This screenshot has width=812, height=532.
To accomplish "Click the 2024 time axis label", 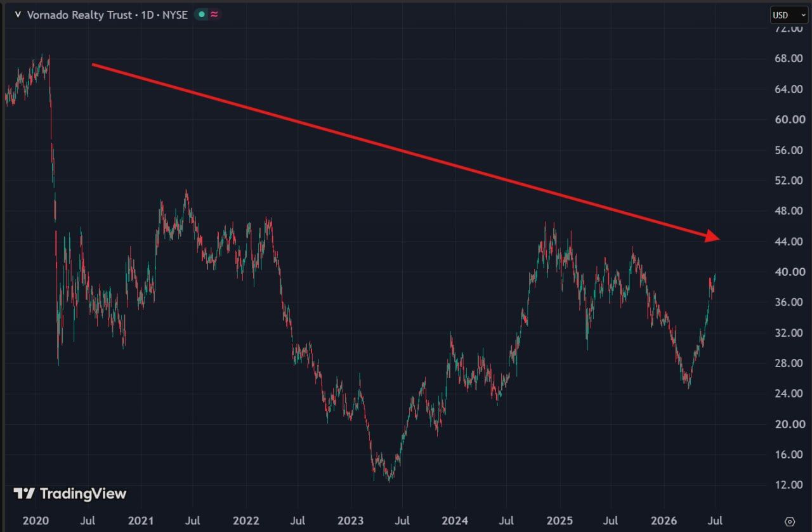I will click(x=455, y=521).
